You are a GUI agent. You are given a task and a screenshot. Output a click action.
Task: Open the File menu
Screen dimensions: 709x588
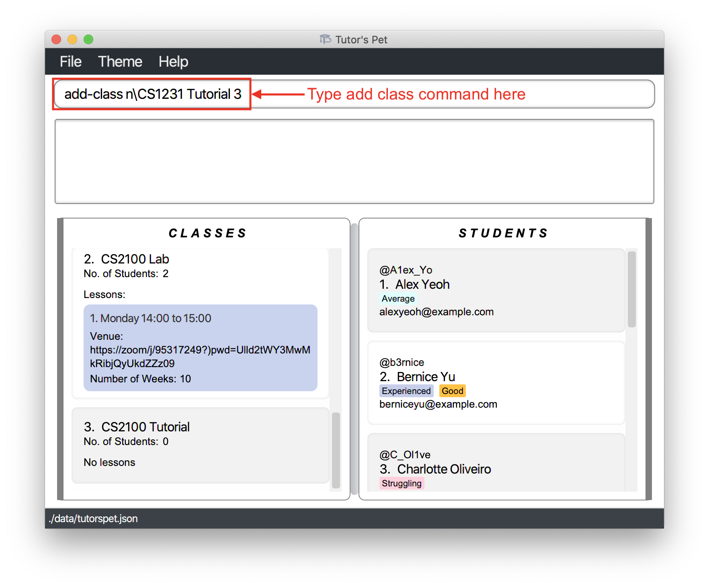pos(70,61)
